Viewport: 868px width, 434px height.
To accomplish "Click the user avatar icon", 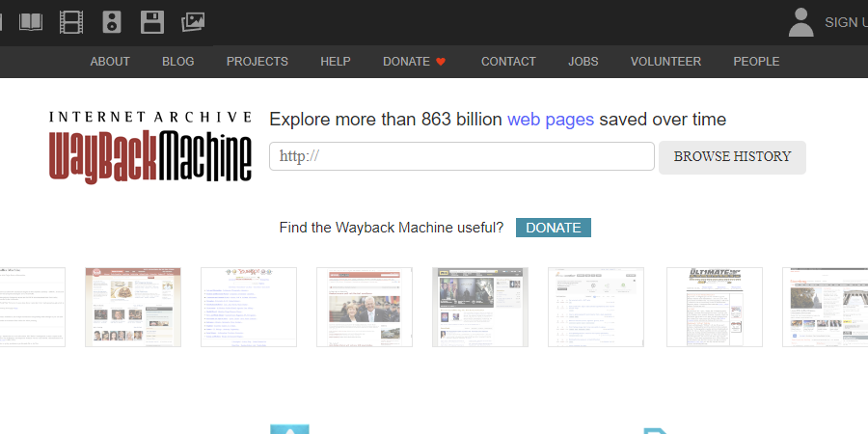I will click(800, 22).
